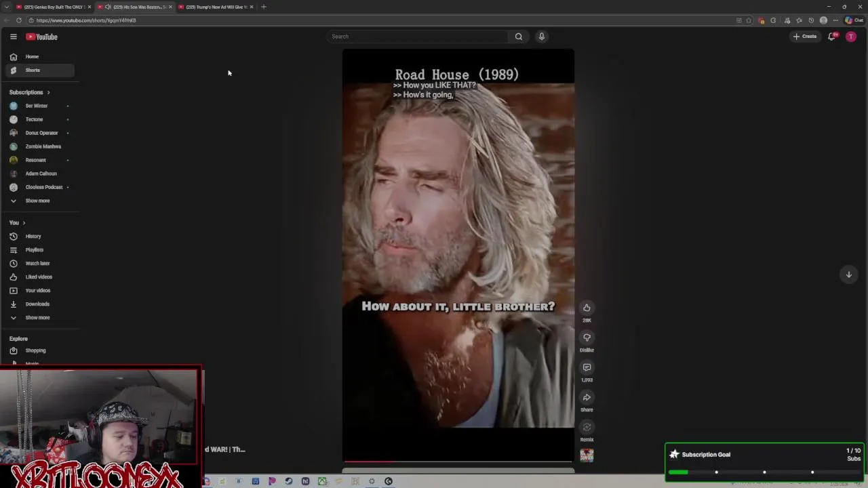Screen dimensions: 868x488
Task: Reload the page
Action: (19, 20)
